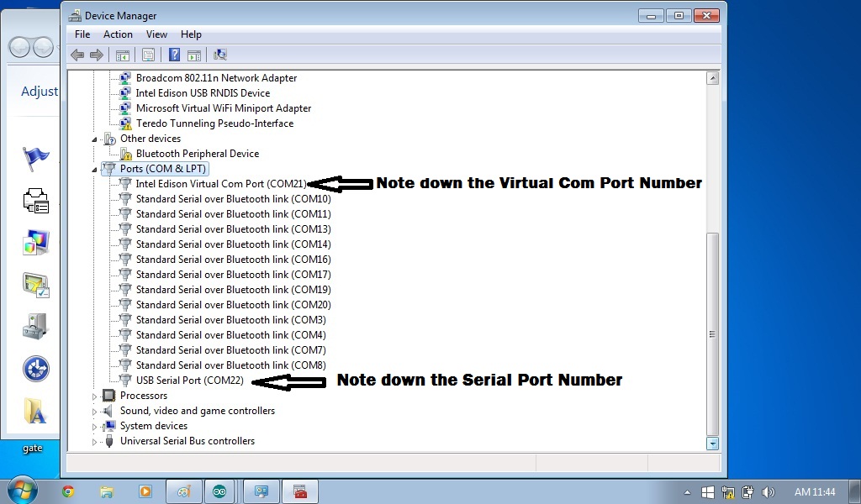Image resolution: width=861 pixels, height=504 pixels.
Task: Expand Sound, video and game controllers
Action: (94, 412)
